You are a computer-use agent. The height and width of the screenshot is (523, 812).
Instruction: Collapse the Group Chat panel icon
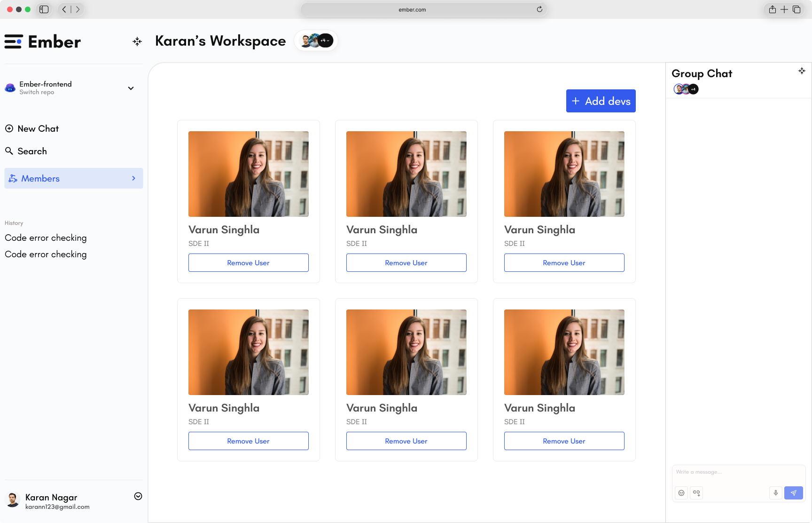point(802,71)
